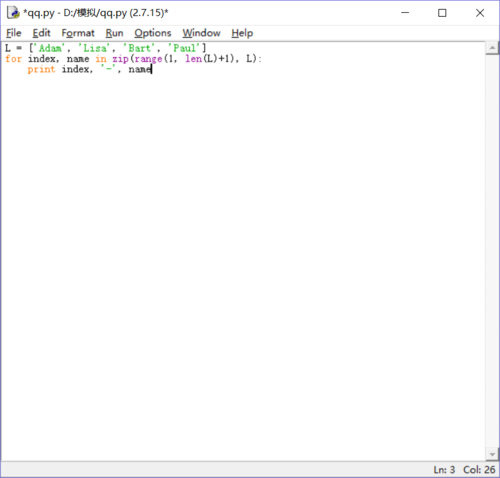
Task: Click the 'zip' function call
Action: pyautogui.click(x=120, y=59)
